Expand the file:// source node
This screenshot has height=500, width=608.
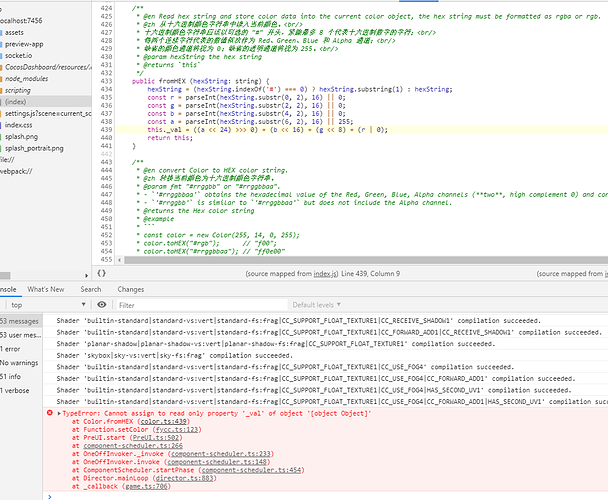(x=7, y=159)
